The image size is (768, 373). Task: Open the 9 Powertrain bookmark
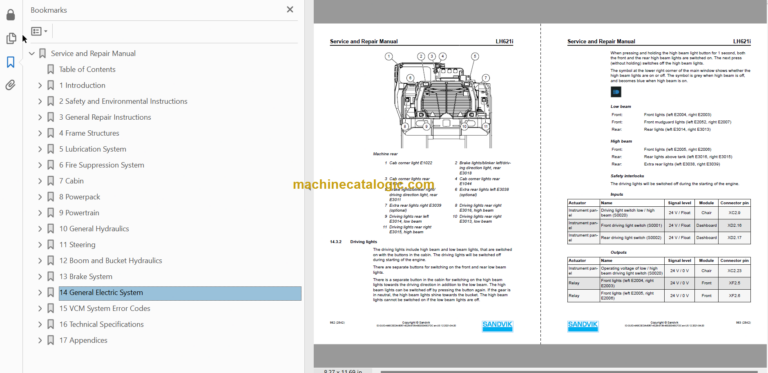point(79,213)
